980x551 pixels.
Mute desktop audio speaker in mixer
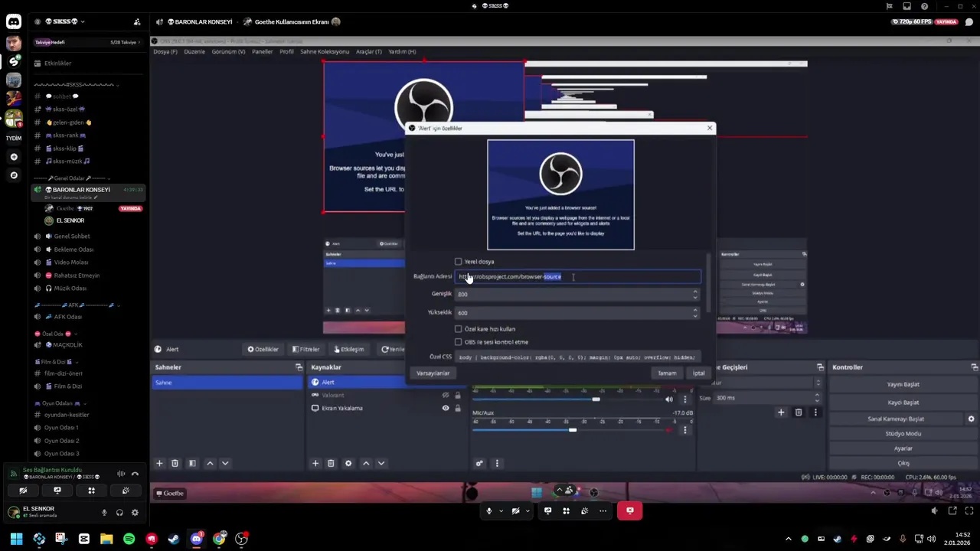(x=669, y=399)
